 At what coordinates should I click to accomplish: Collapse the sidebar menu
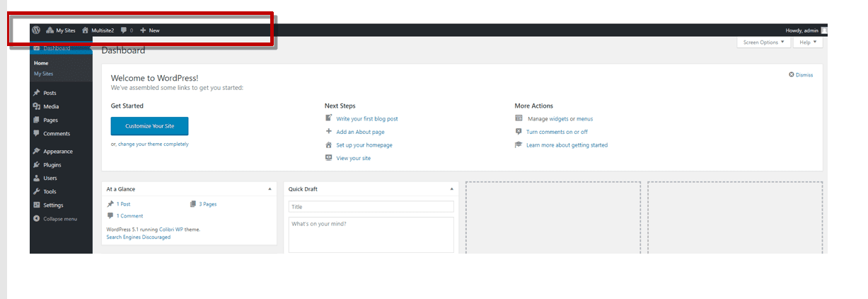tap(59, 219)
